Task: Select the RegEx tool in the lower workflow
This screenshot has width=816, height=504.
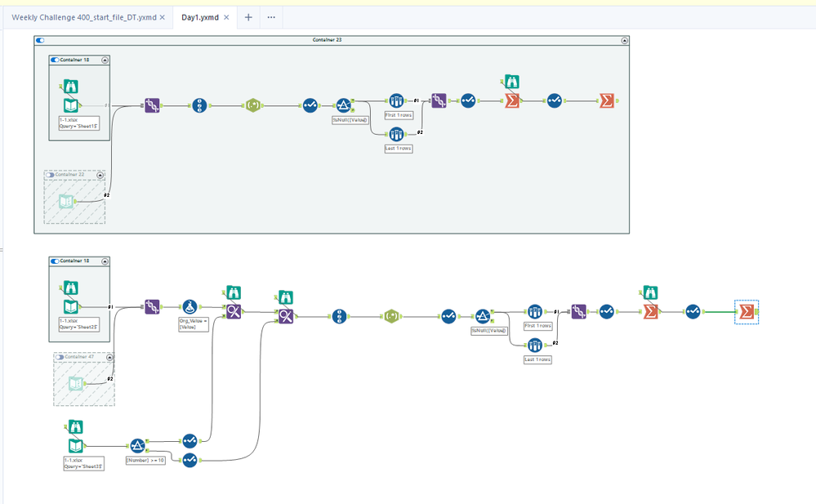Action: tap(391, 316)
